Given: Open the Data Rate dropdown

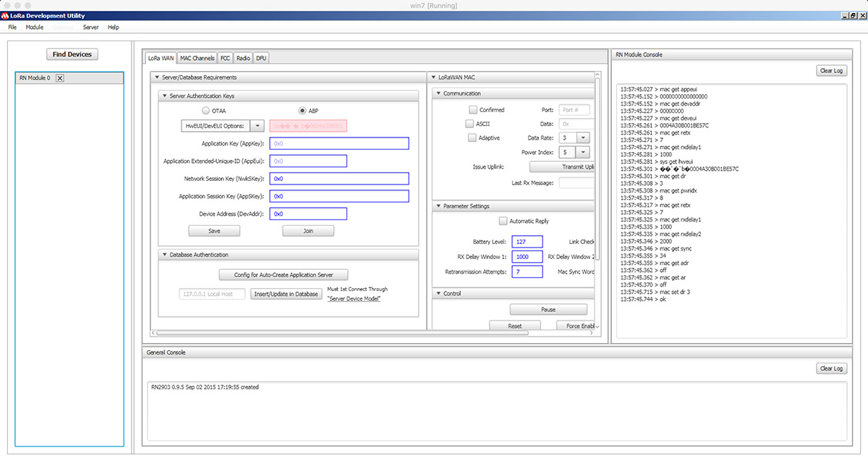Looking at the screenshot, I should tap(583, 138).
